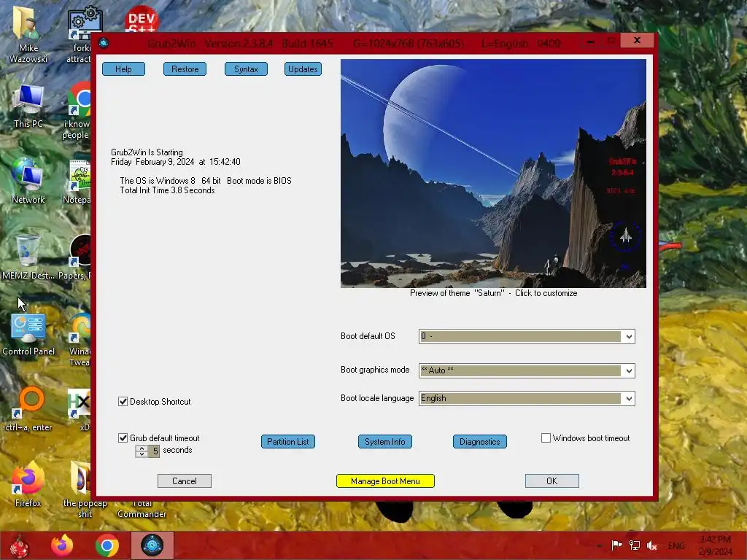Screen dimensions: 747x560
Task: Enable the Windows boot timeout checkbox
Action: tap(546, 437)
